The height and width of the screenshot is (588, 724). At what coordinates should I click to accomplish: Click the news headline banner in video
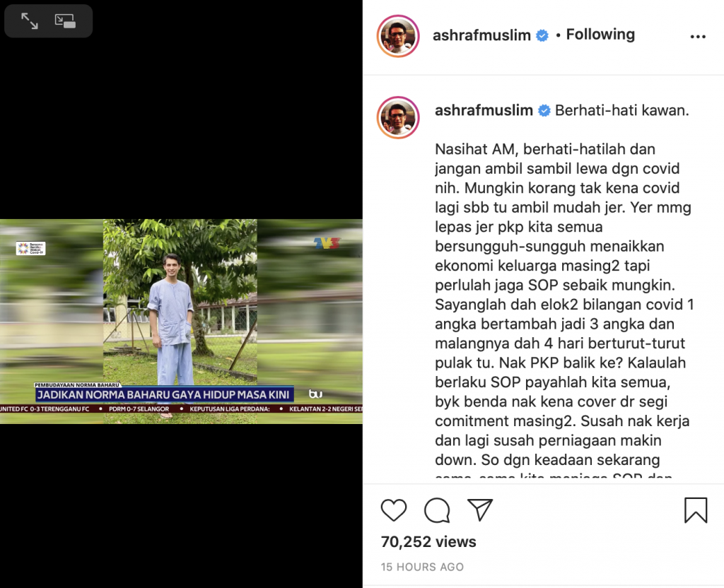pyautogui.click(x=164, y=394)
